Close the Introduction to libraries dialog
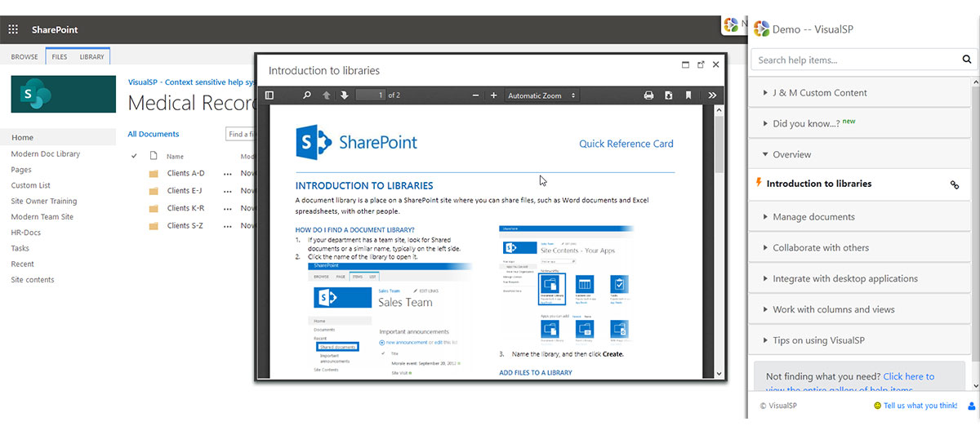 tap(716, 64)
